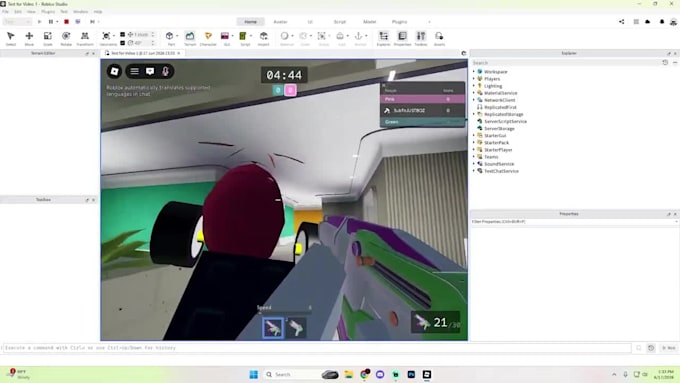Open the File menu
This screenshot has height=383, width=680.
(5, 12)
